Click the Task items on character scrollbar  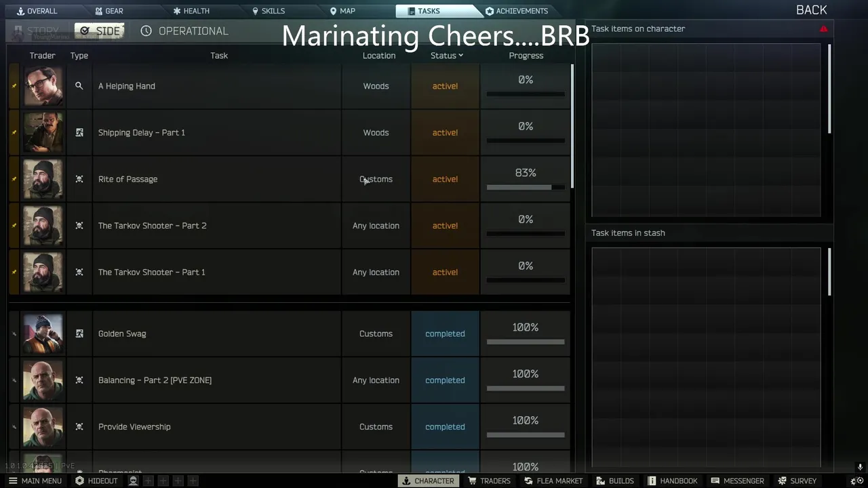[x=828, y=89]
